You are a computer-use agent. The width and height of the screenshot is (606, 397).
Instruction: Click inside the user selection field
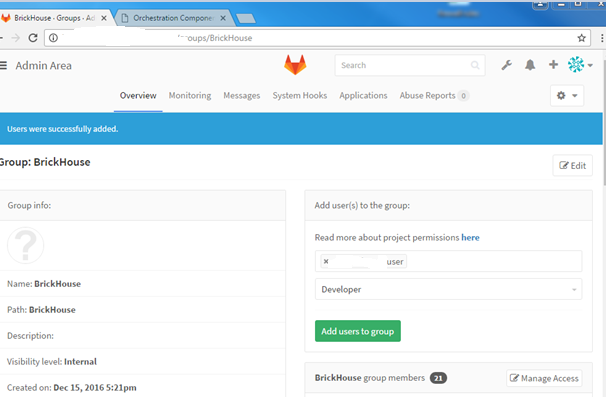pyautogui.click(x=448, y=261)
